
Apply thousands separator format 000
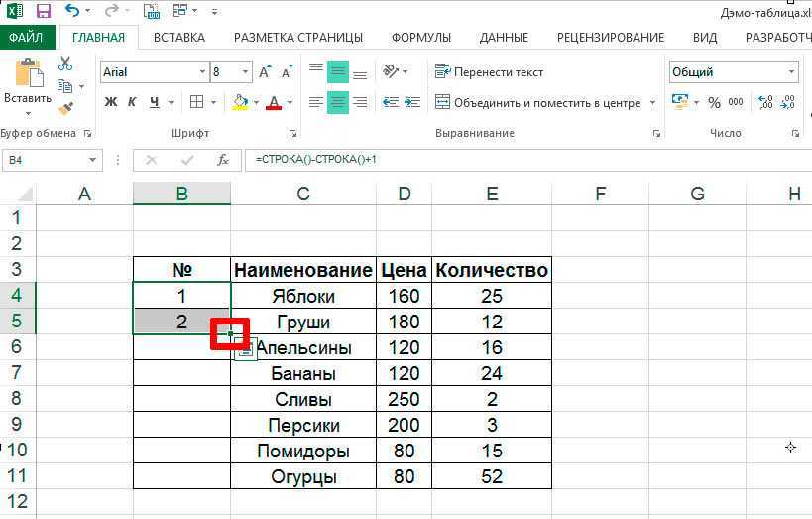click(736, 102)
